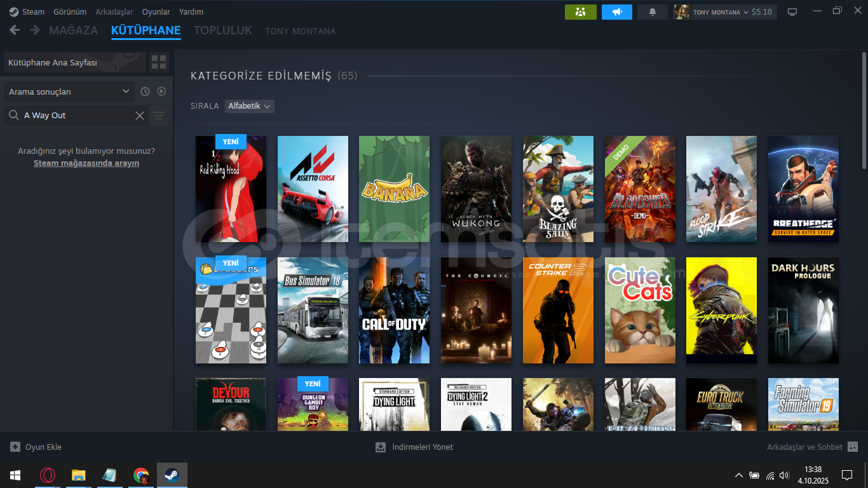Select the Banana game cover
The height and width of the screenshot is (488, 868).
[x=395, y=189]
